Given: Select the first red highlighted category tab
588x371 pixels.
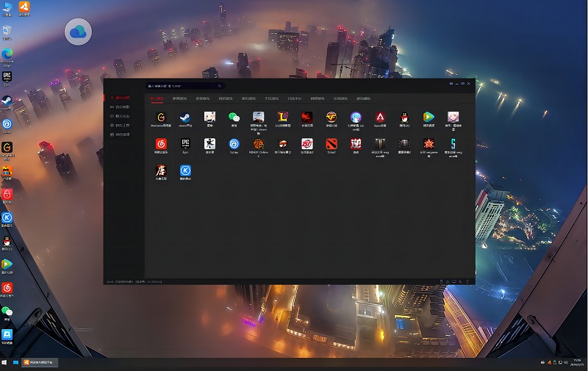Looking at the screenshot, I should pyautogui.click(x=157, y=98).
